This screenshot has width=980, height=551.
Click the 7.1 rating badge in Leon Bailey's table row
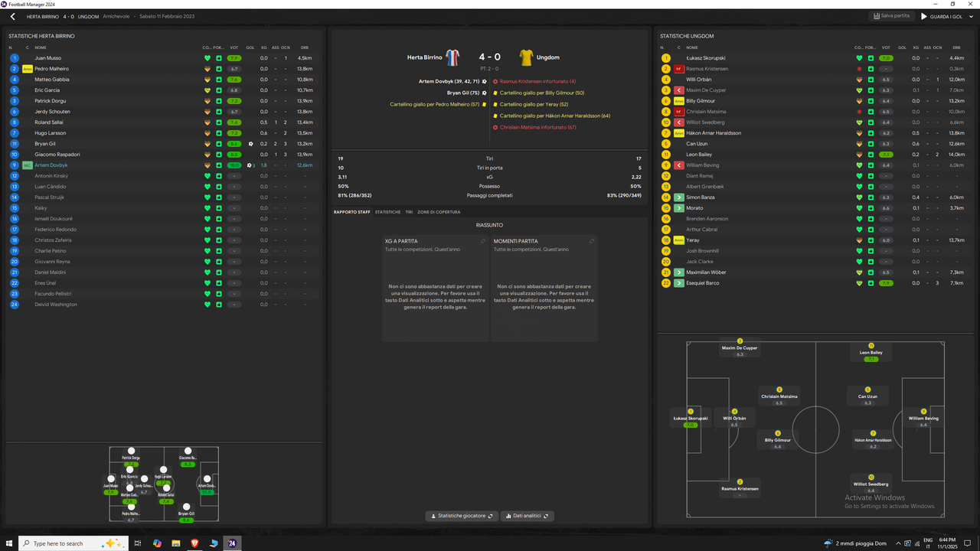coord(886,155)
